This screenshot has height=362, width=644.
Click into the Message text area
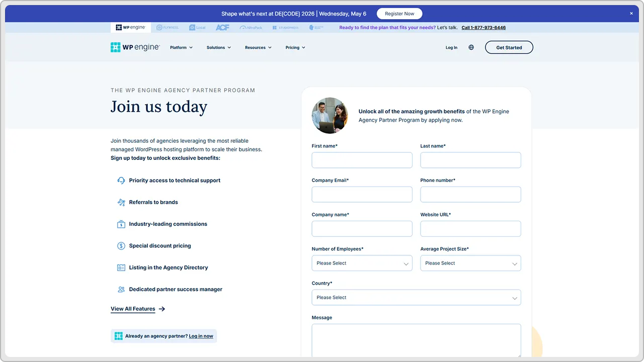pyautogui.click(x=417, y=341)
